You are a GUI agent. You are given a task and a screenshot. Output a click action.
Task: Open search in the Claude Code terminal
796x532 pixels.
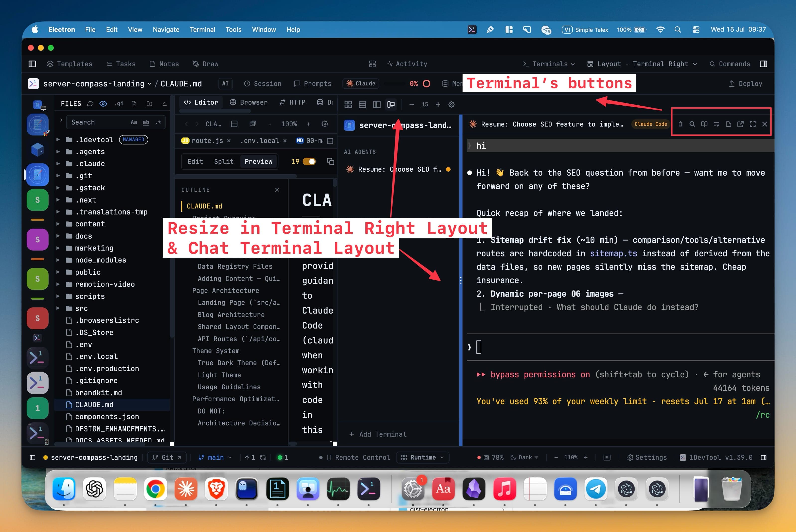click(x=692, y=124)
